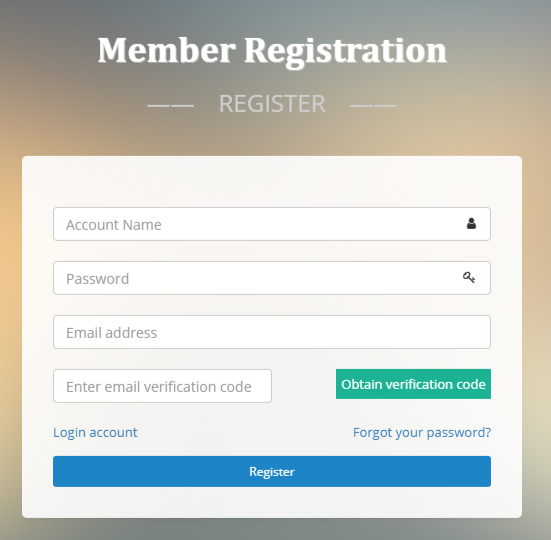Click the 'Email address' placeholder text

coord(111,333)
